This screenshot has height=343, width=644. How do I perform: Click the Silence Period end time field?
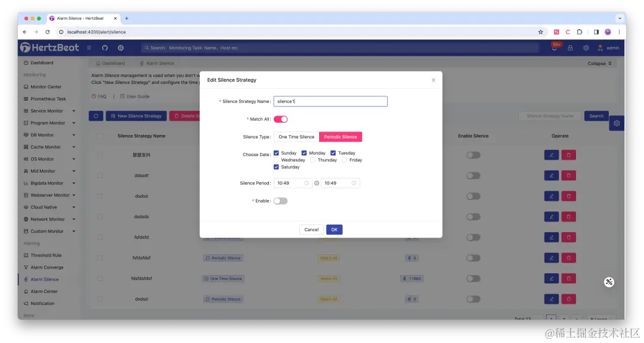[340, 183]
